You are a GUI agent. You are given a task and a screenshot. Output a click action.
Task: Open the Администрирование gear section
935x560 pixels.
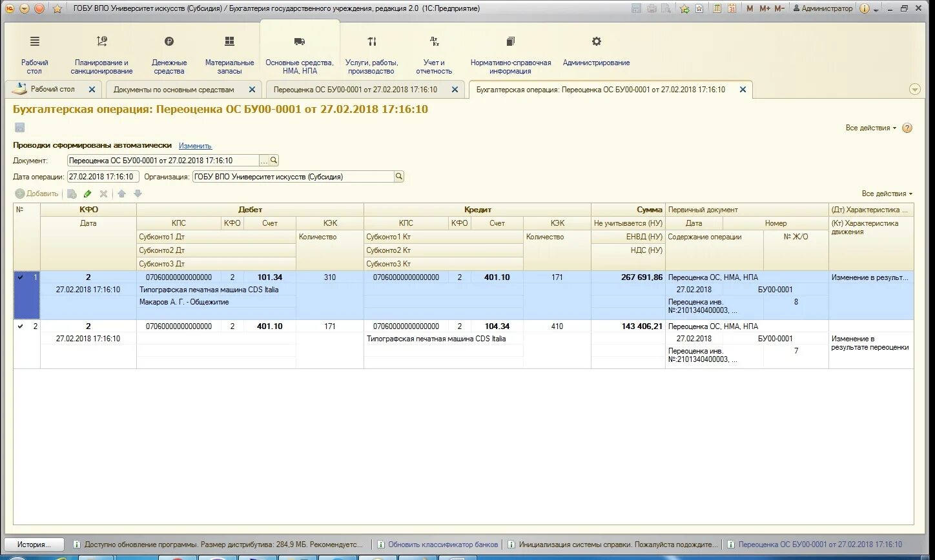[x=596, y=52]
